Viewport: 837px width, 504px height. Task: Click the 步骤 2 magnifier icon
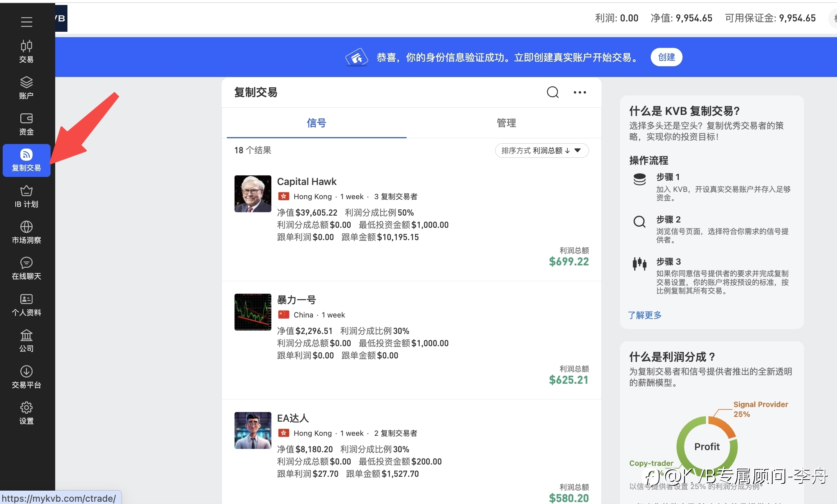point(640,221)
